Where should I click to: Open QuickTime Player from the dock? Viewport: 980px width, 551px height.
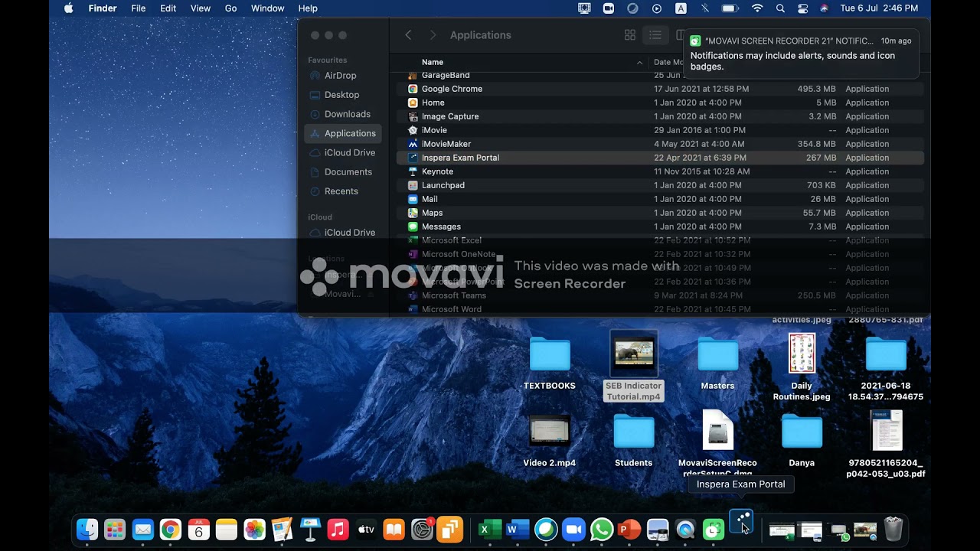pyautogui.click(x=685, y=530)
